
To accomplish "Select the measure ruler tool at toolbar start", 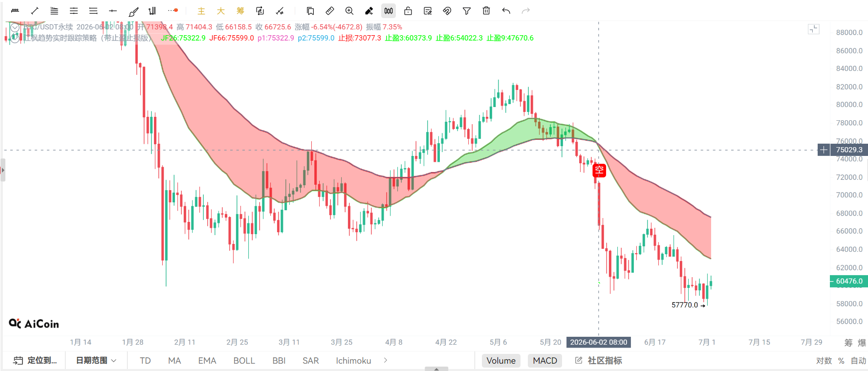I will click(15, 11).
